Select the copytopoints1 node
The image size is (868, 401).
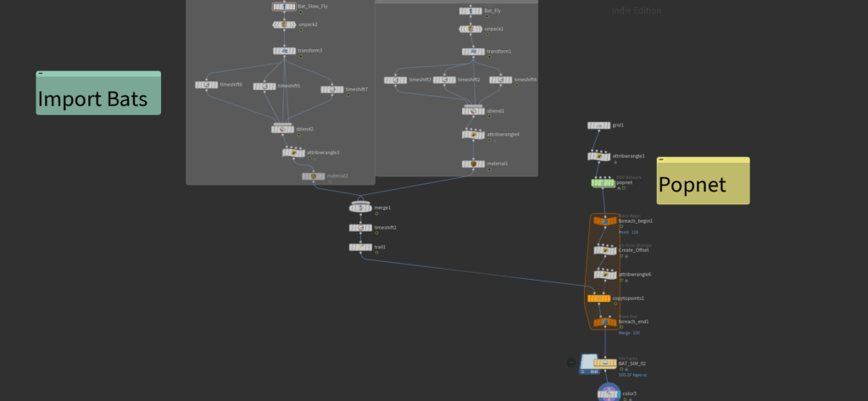pyautogui.click(x=598, y=298)
